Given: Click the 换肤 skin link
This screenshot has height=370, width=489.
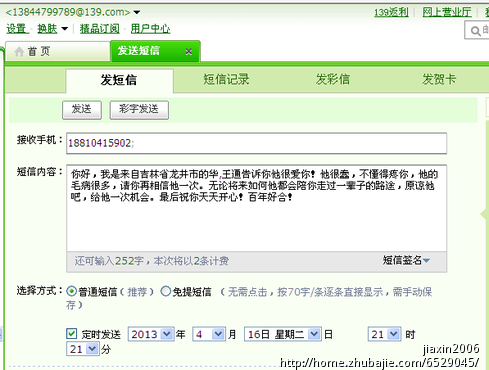Looking at the screenshot, I should coord(47,29).
